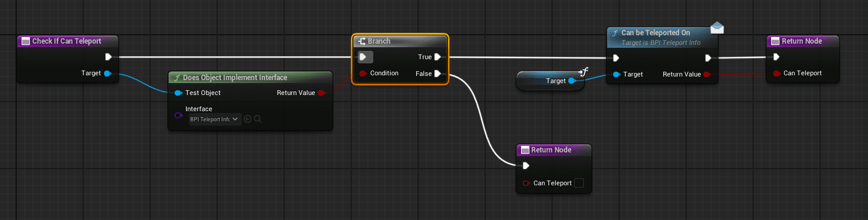The image size is (868, 220).
Task: Open the BPI Teleport Info interface dropdown
Action: click(214, 119)
